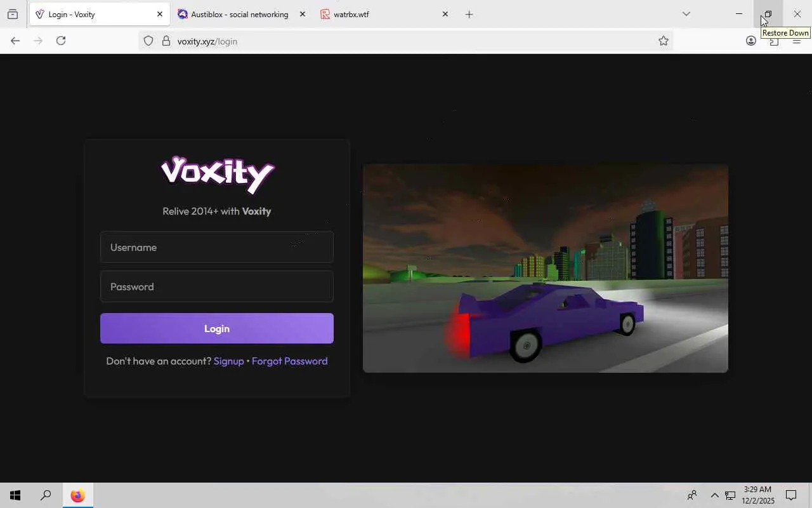Open a new browser tab
This screenshot has width=812, height=508.
(x=469, y=14)
